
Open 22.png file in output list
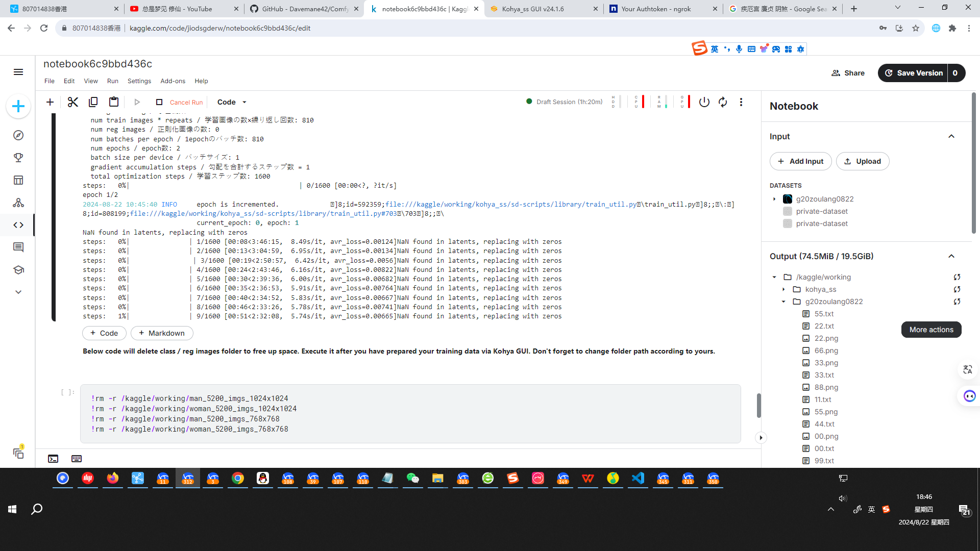point(826,338)
